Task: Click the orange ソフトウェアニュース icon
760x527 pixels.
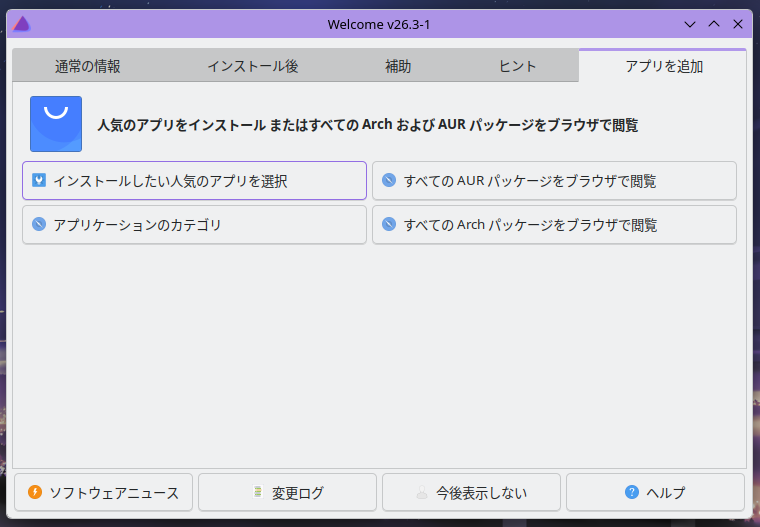Action: point(35,492)
